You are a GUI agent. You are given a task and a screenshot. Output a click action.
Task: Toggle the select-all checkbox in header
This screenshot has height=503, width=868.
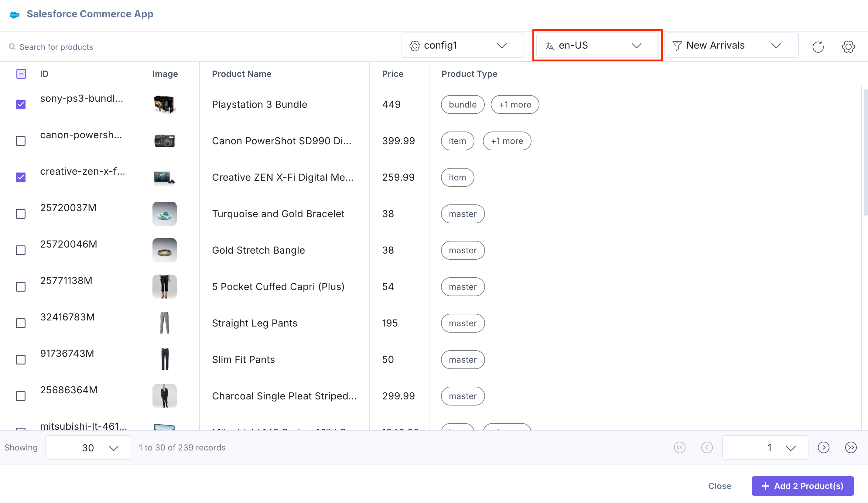pyautogui.click(x=21, y=74)
